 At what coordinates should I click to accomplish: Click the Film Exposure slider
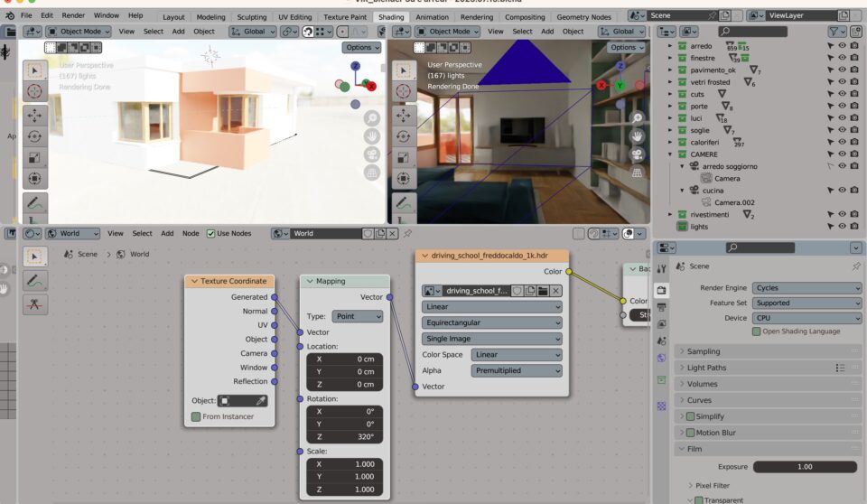pyautogui.click(x=806, y=467)
